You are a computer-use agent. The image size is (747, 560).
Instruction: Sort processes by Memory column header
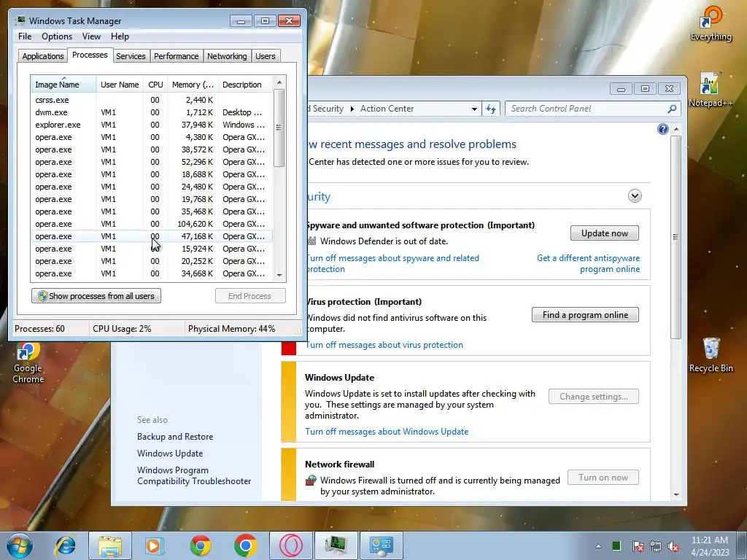click(x=193, y=85)
